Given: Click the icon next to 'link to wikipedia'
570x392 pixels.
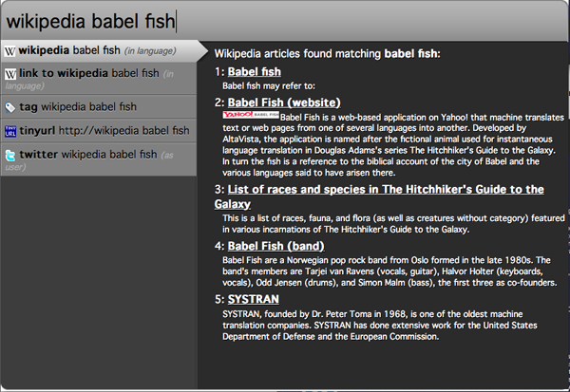Looking at the screenshot, I should point(10,73).
